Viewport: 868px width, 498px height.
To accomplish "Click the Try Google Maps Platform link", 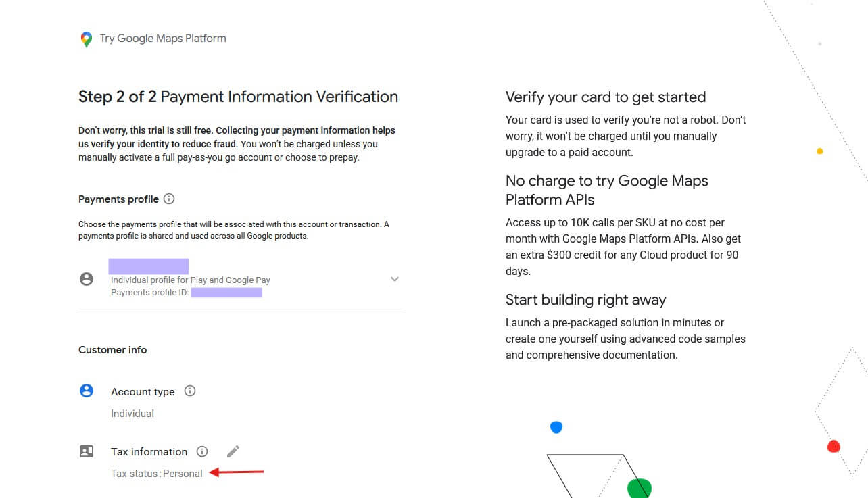I will [x=162, y=39].
